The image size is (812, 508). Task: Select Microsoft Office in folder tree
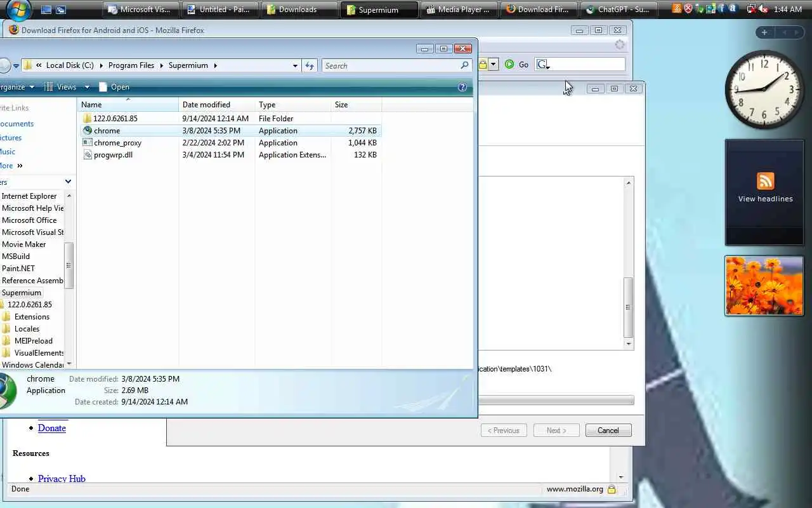29,220
